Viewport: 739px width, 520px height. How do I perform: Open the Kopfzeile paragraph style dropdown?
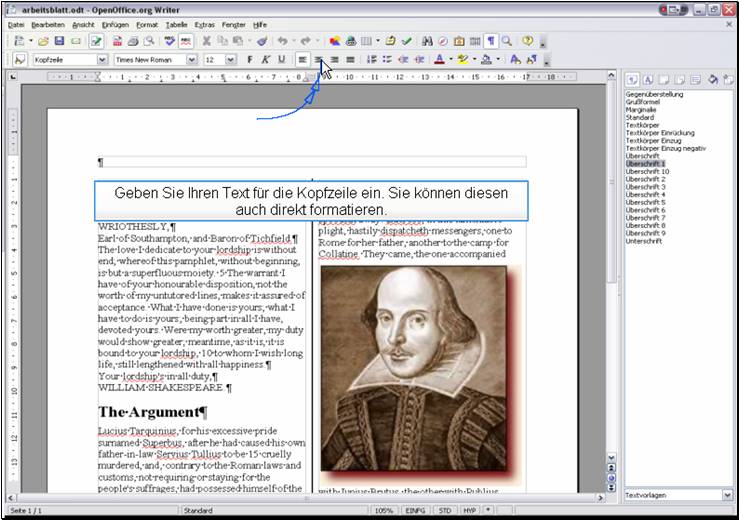tap(102, 60)
